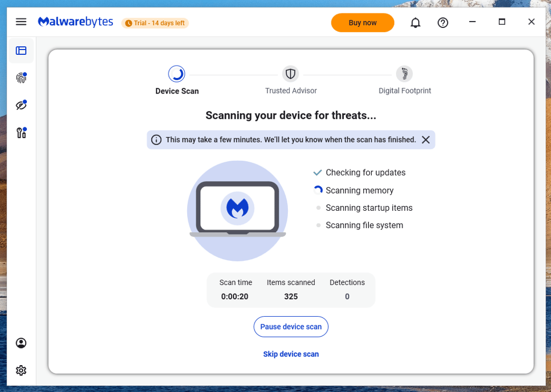Click the Trusted Advisor shield icon

pos(290,74)
